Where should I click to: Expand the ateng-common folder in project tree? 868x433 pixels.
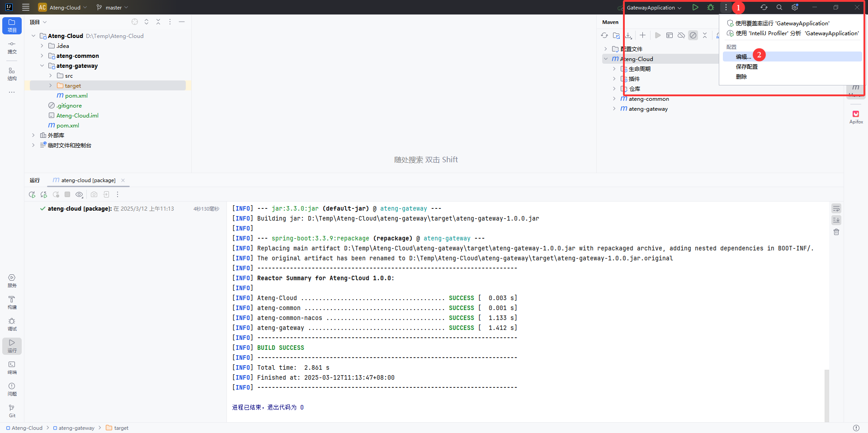42,56
